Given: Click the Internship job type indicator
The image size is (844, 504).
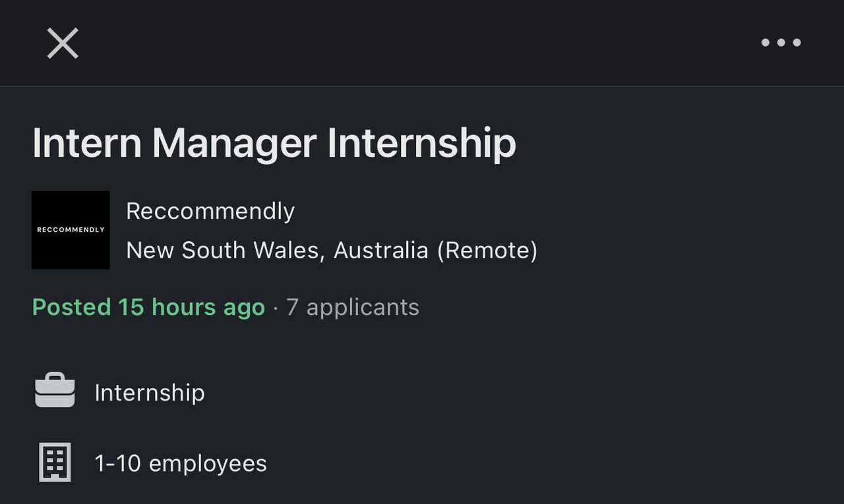Looking at the screenshot, I should (150, 392).
